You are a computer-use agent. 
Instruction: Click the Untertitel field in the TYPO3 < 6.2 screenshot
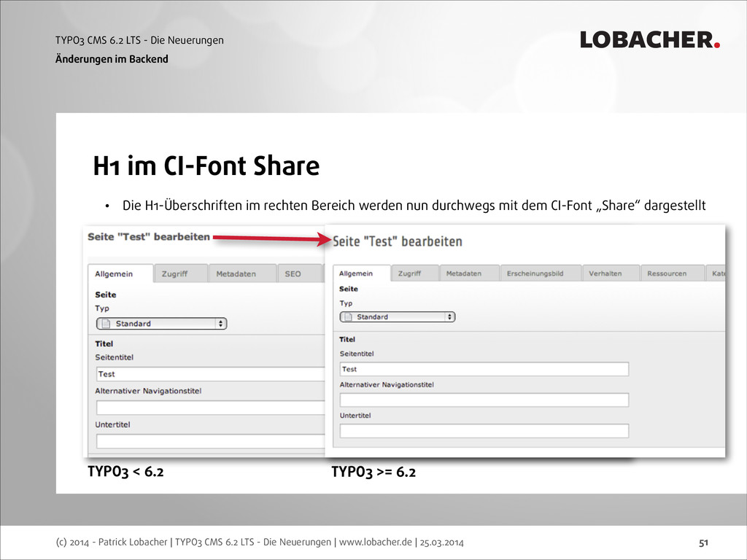click(211, 441)
